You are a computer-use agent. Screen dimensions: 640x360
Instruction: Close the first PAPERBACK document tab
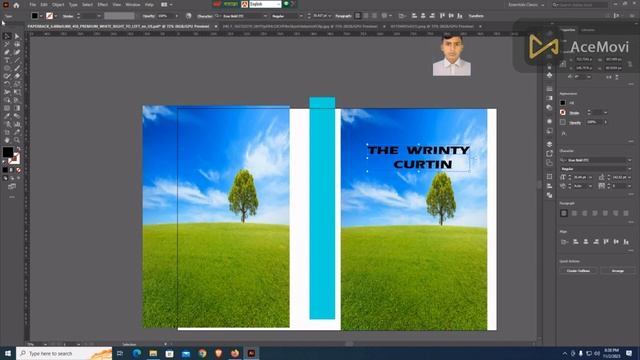coord(216,27)
